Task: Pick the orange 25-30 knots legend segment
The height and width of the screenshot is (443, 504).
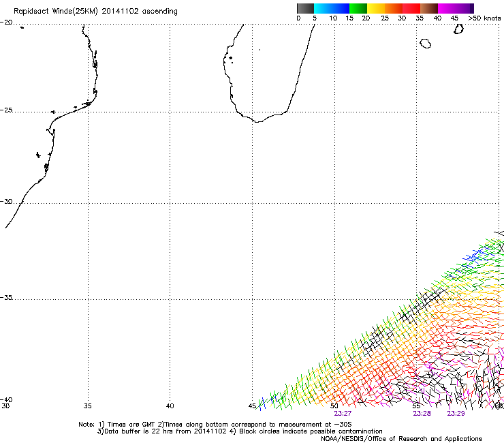Action: [x=394, y=8]
